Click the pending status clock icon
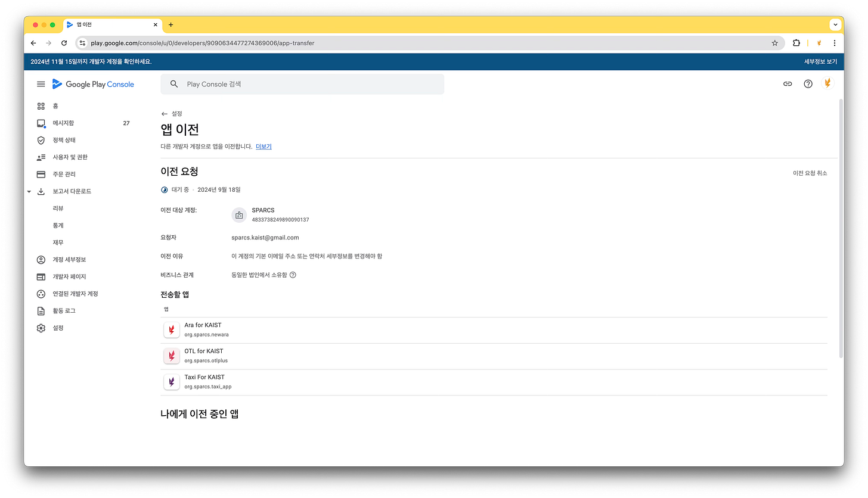The image size is (868, 498). [x=165, y=189]
